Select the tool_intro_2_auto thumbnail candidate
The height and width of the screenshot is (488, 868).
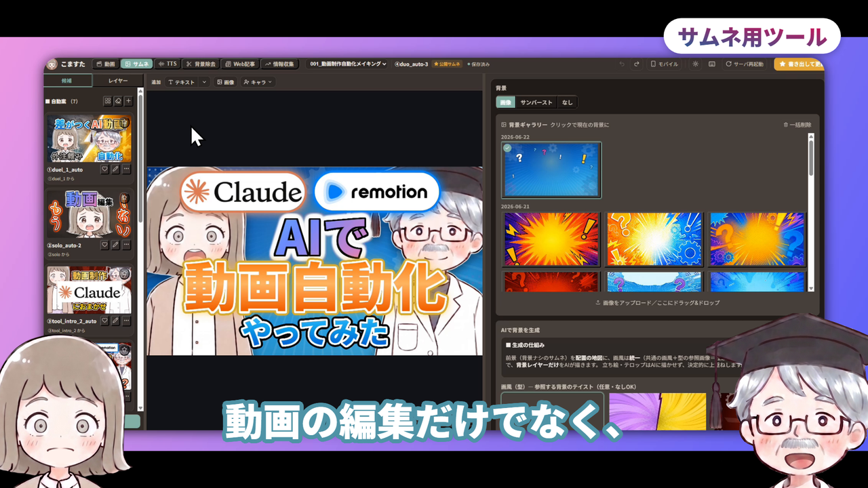[x=89, y=290]
